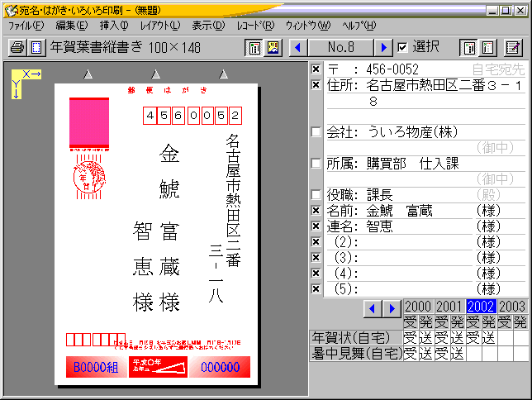Click the postal code boxes on postcard preview
This screenshot has width=532, height=400.
point(192,116)
